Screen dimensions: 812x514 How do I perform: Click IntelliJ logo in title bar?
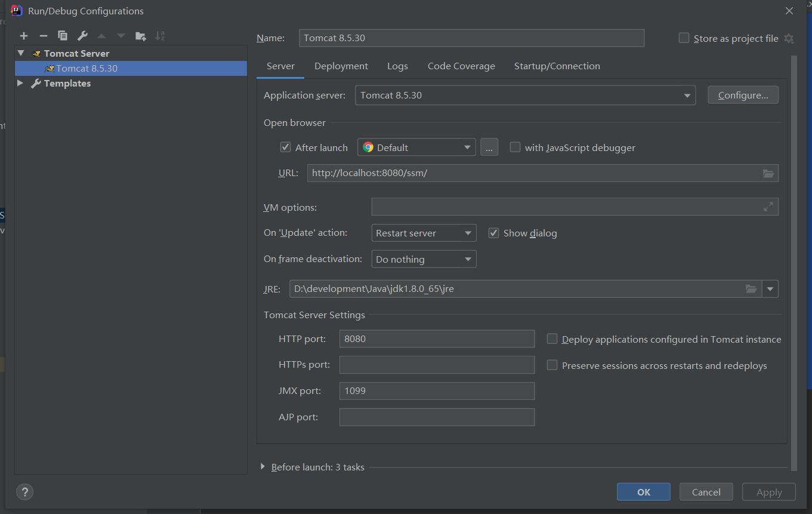click(x=17, y=11)
